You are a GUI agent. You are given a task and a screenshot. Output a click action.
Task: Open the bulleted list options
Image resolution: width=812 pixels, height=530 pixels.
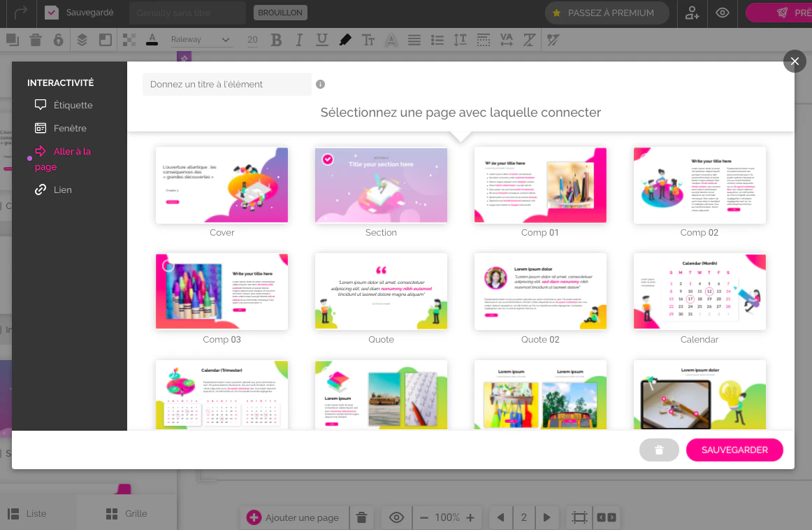point(437,40)
